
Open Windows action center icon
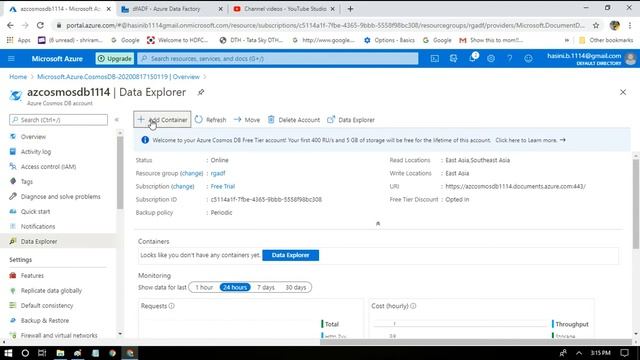point(624,353)
